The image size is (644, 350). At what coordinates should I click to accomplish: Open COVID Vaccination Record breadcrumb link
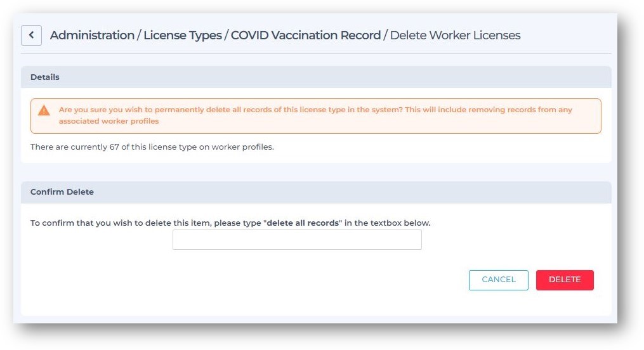[x=306, y=36]
